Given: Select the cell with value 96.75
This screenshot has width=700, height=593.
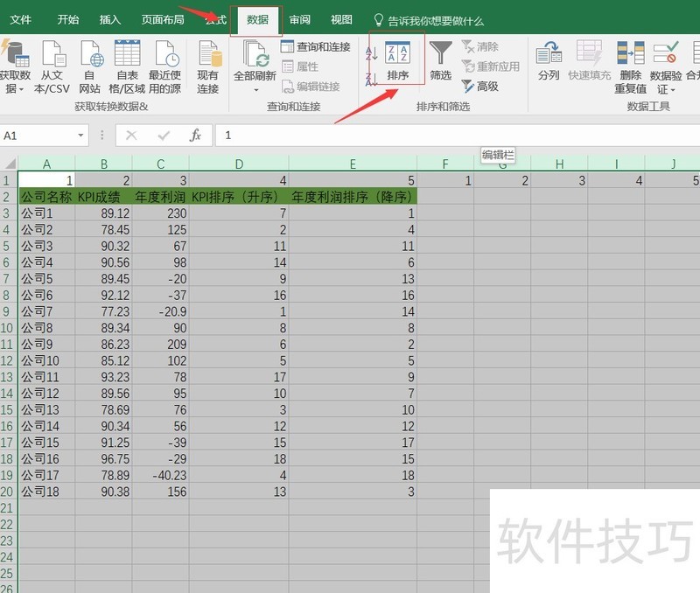Looking at the screenshot, I should (x=103, y=458).
